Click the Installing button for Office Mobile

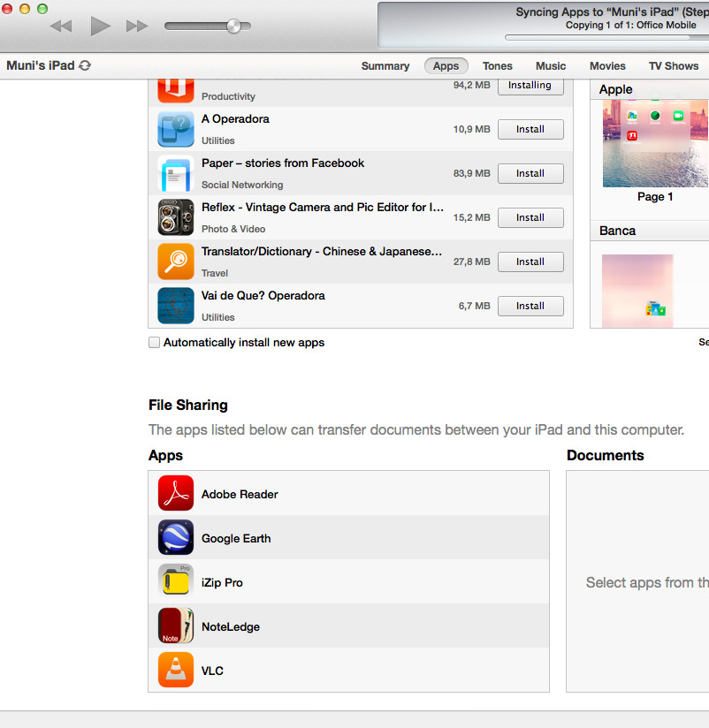(530, 86)
